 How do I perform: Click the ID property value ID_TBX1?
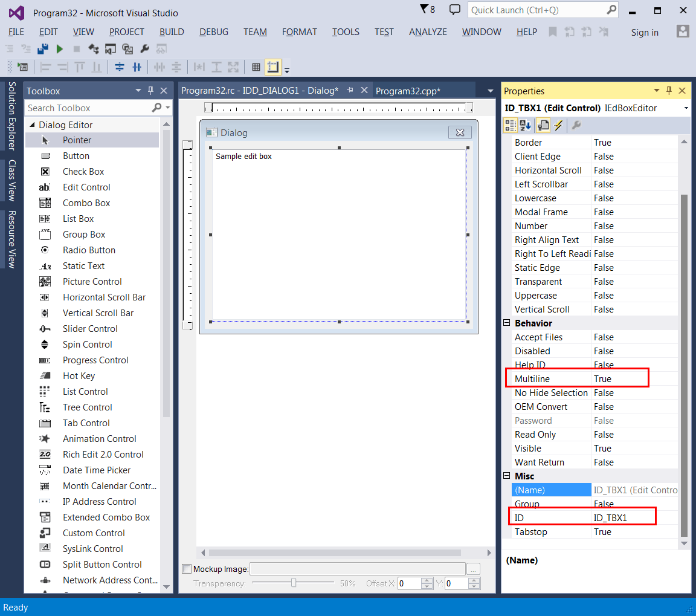pos(610,518)
